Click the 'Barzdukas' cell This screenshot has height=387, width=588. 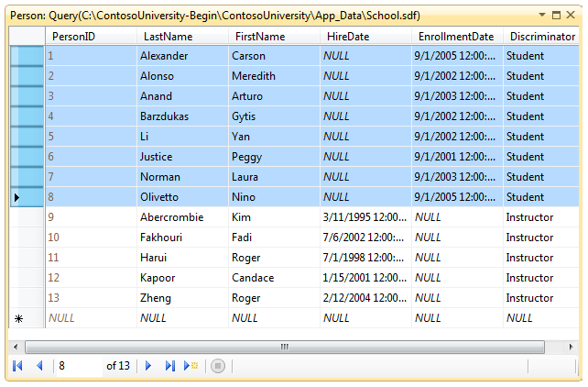(x=182, y=116)
